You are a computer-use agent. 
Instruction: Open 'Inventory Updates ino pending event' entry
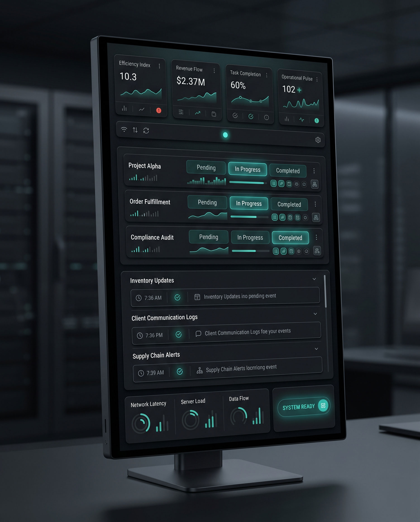point(225,297)
